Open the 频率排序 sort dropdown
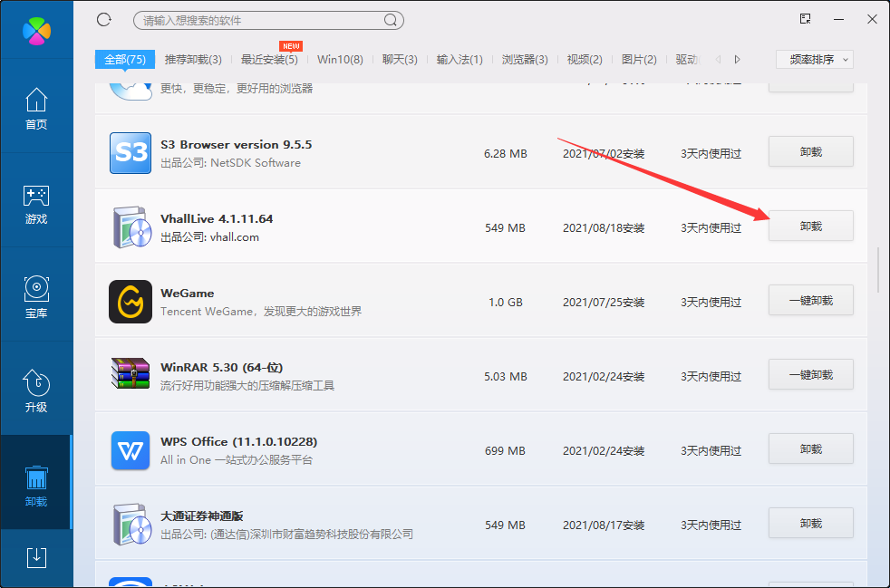The image size is (890, 588). tap(815, 60)
